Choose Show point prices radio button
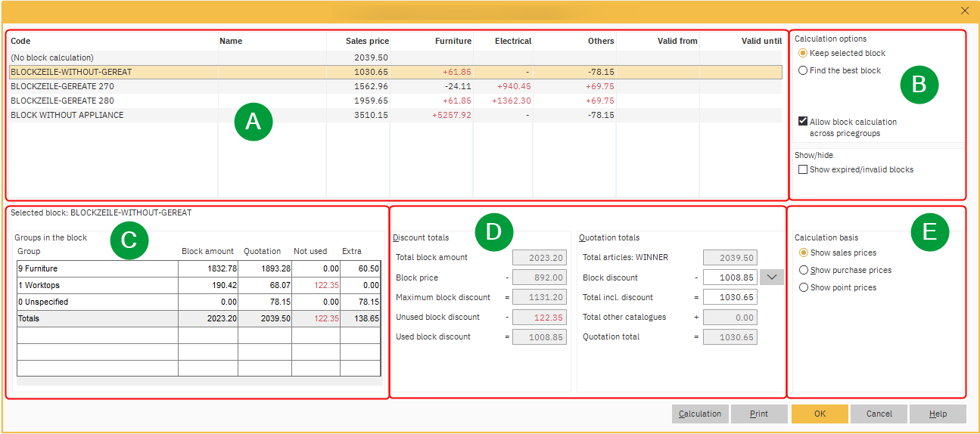 coord(804,288)
